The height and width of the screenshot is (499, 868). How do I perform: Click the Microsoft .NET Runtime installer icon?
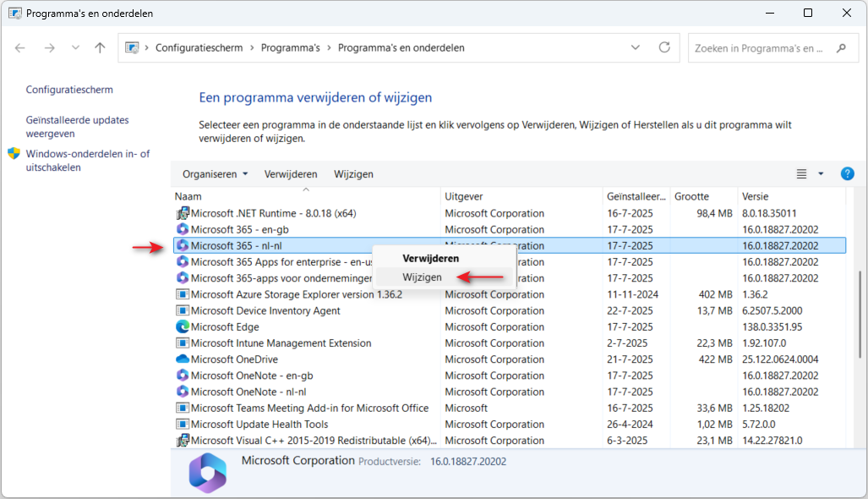click(182, 213)
